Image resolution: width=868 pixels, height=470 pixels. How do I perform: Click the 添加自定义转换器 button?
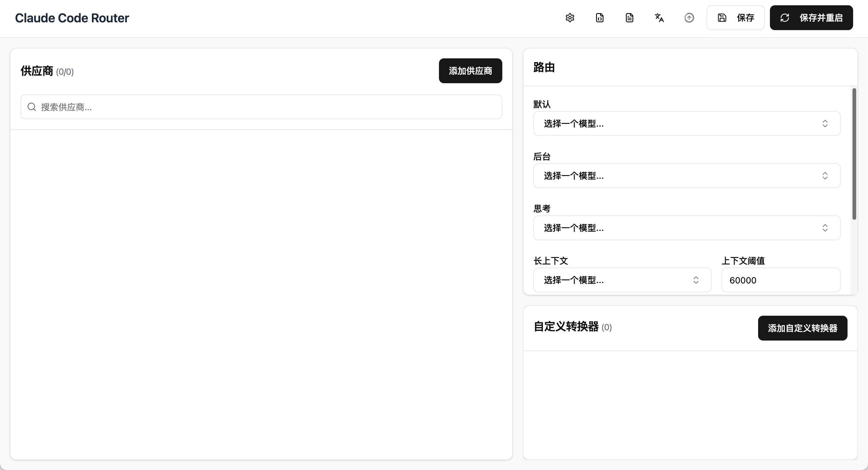tap(802, 328)
